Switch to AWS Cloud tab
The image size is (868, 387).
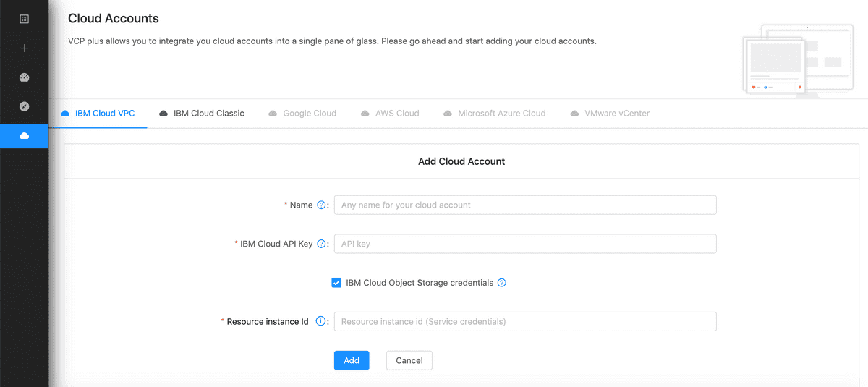point(390,114)
